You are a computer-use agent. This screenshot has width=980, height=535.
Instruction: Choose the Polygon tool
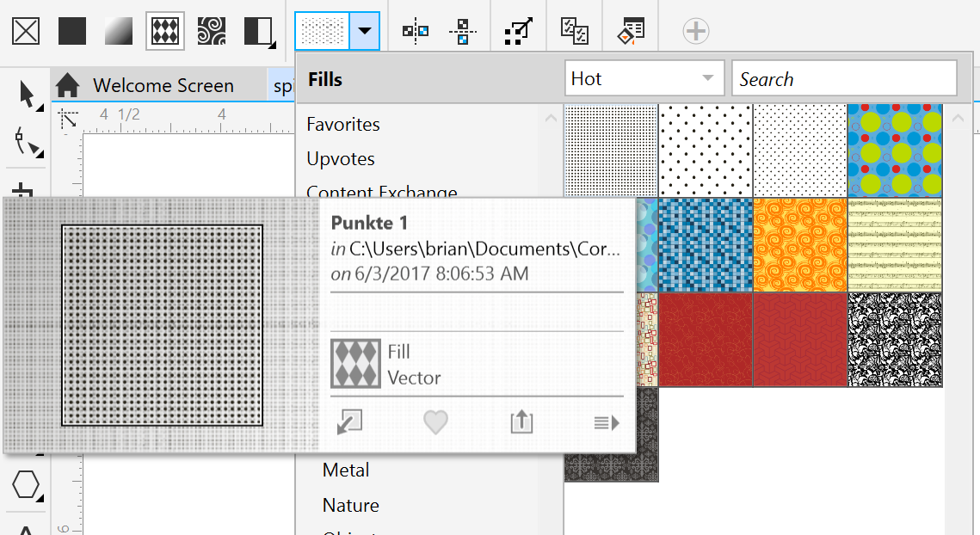(25, 484)
